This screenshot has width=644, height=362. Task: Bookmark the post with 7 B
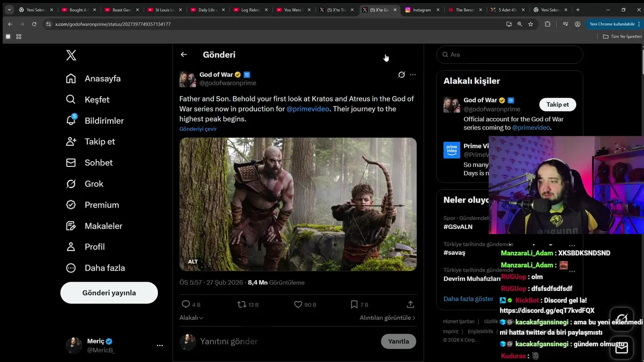(x=354, y=304)
